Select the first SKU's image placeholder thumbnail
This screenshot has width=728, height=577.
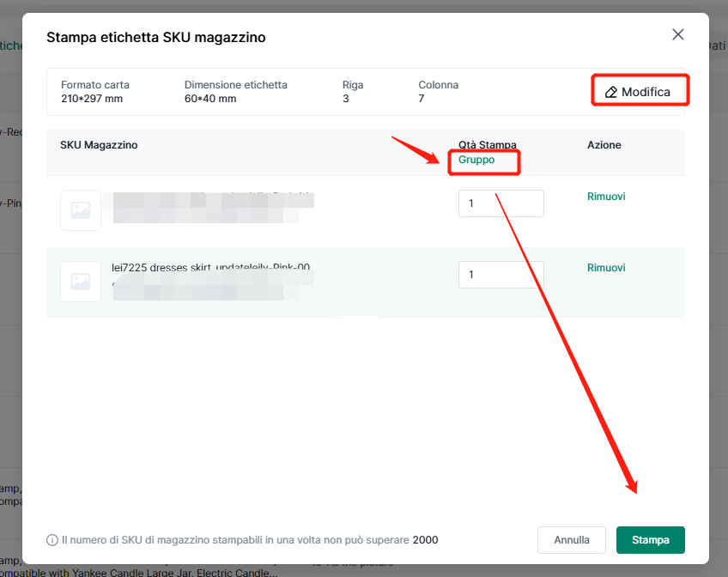click(x=81, y=210)
